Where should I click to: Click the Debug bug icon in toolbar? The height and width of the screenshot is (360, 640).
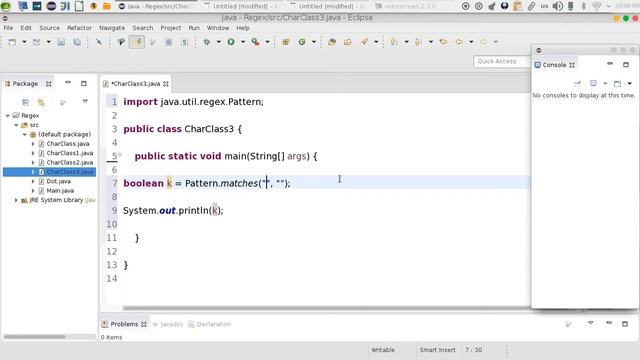[207, 42]
